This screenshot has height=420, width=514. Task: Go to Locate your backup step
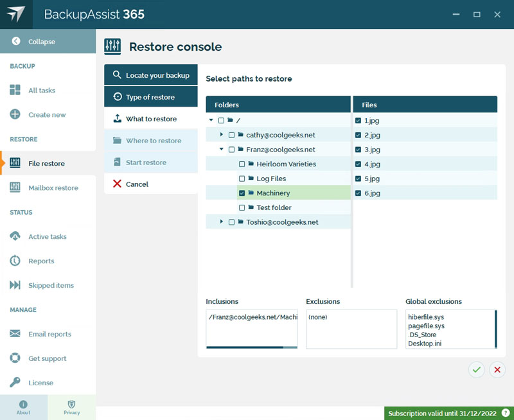(x=151, y=75)
